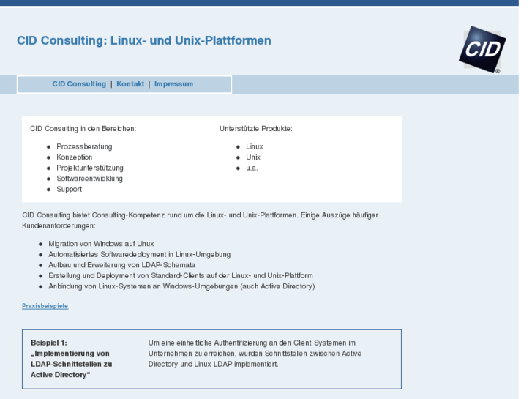Click the CID logo image
This screenshot has height=399, width=532.
pyautogui.click(x=482, y=50)
